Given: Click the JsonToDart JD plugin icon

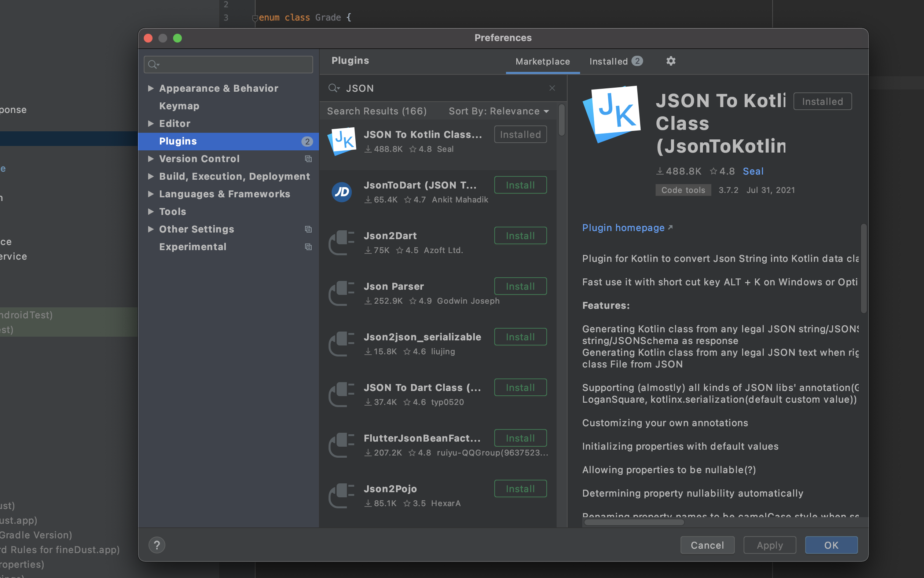Looking at the screenshot, I should coord(341,192).
